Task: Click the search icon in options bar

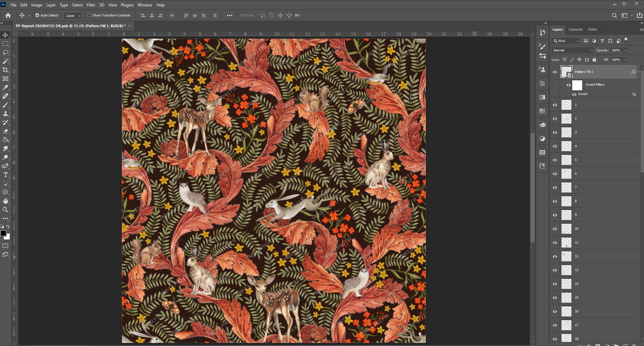Action: 614,15
